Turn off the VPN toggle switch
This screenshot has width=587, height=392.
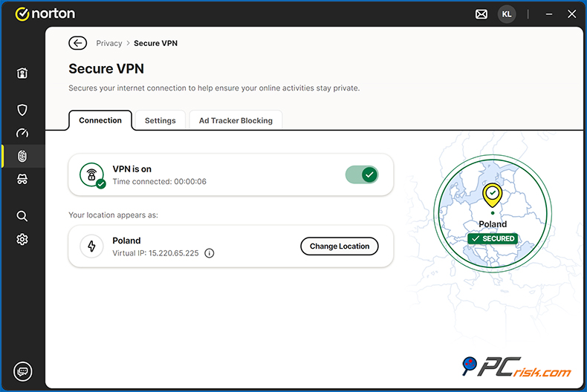[362, 174]
